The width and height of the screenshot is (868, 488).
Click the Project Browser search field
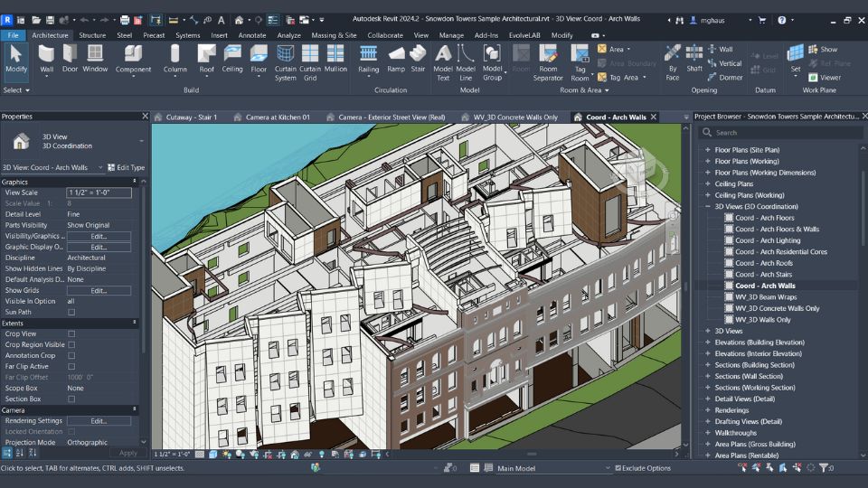(780, 133)
